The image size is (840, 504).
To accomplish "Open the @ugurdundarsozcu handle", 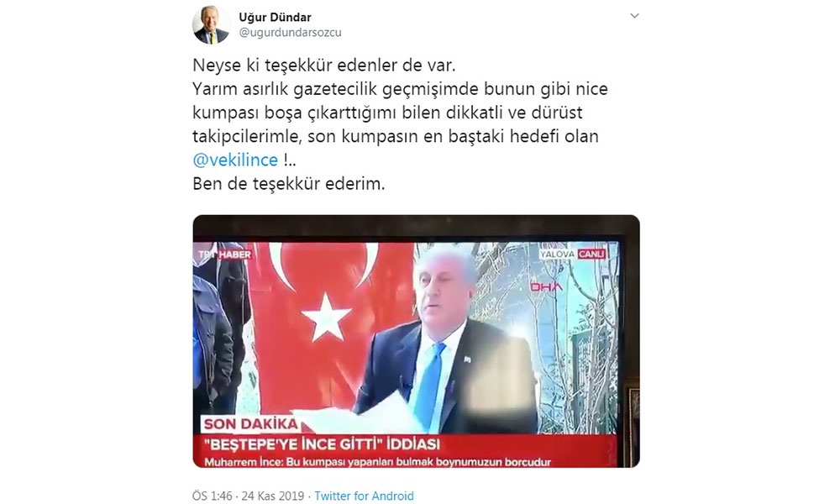I will point(290,33).
